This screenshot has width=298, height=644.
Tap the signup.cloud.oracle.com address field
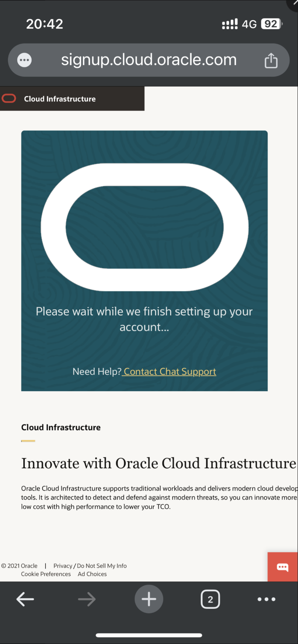click(x=149, y=60)
